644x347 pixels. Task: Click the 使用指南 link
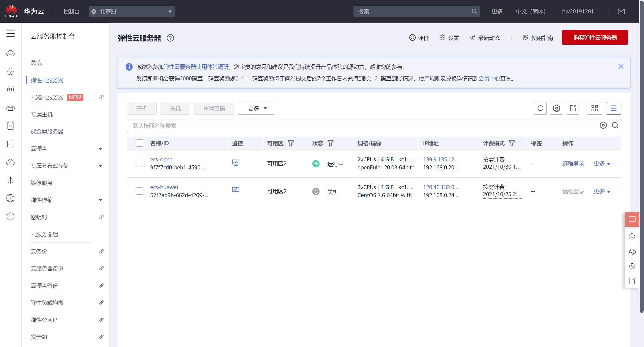pos(538,38)
